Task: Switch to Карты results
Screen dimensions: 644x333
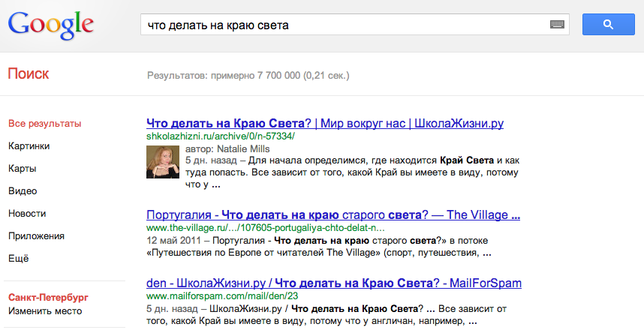Action: pyautogui.click(x=23, y=169)
